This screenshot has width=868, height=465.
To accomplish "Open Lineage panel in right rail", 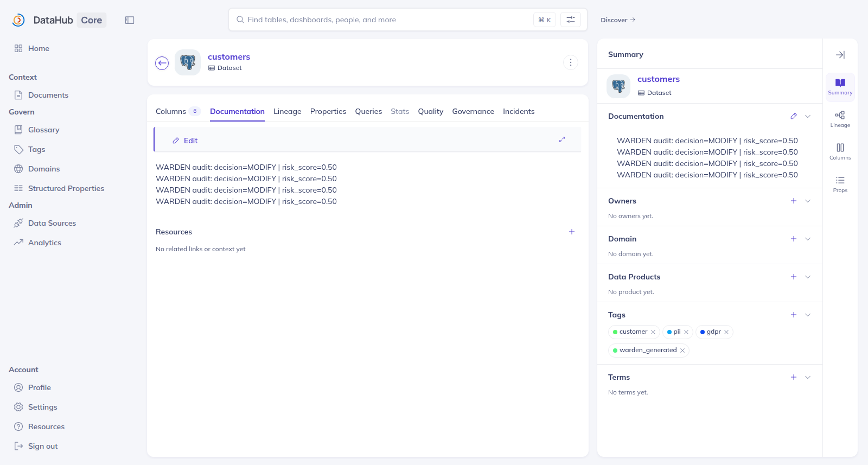I will pyautogui.click(x=840, y=119).
